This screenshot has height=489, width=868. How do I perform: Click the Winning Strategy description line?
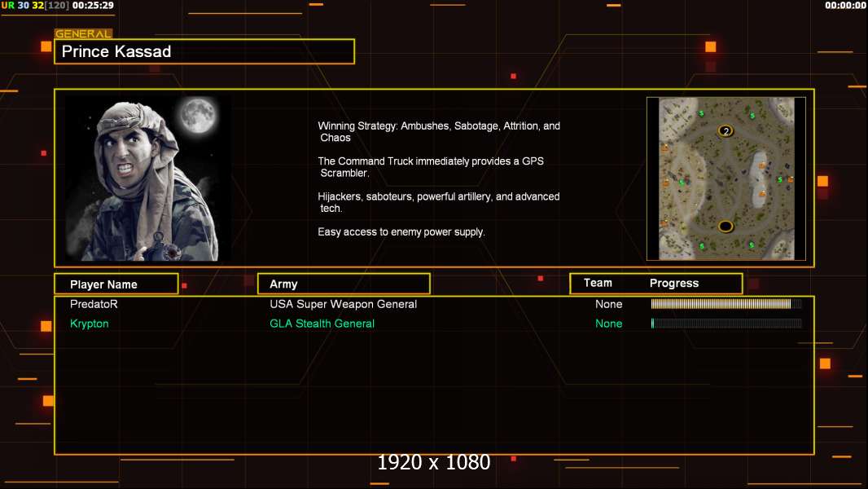(438, 132)
